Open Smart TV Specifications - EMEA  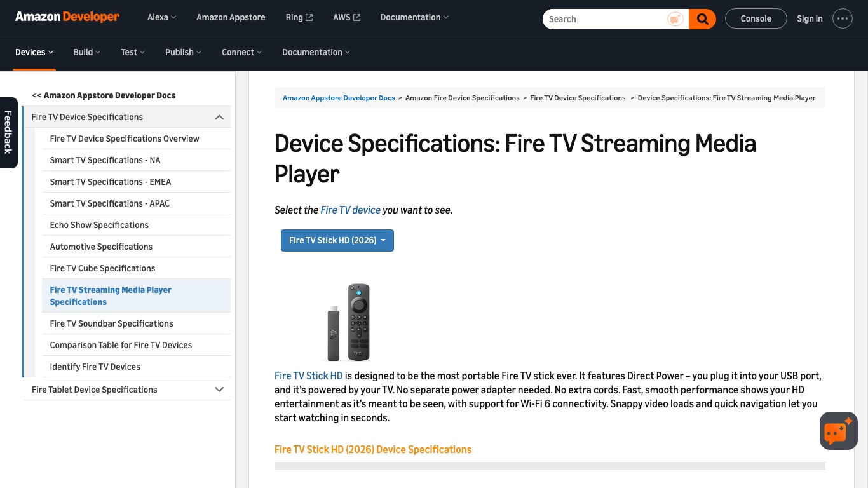click(x=111, y=182)
